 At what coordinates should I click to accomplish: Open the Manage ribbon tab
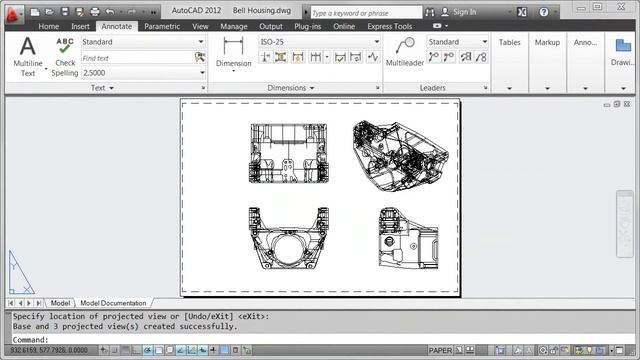tap(234, 26)
